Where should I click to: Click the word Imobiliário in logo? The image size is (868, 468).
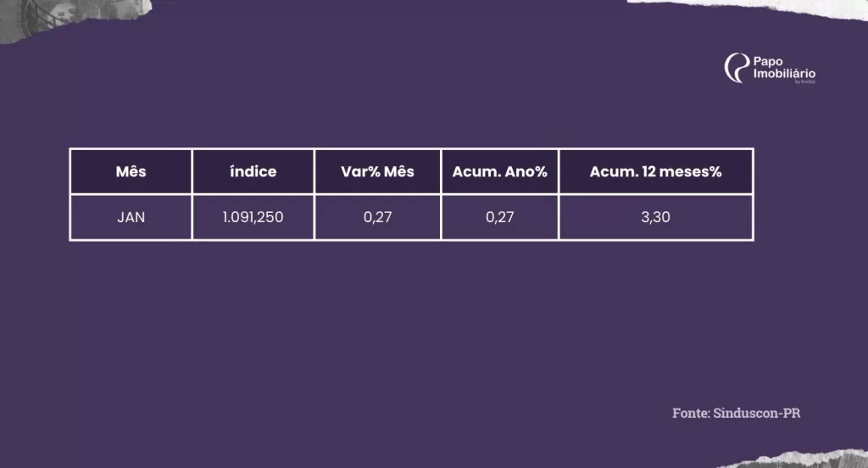784,74
